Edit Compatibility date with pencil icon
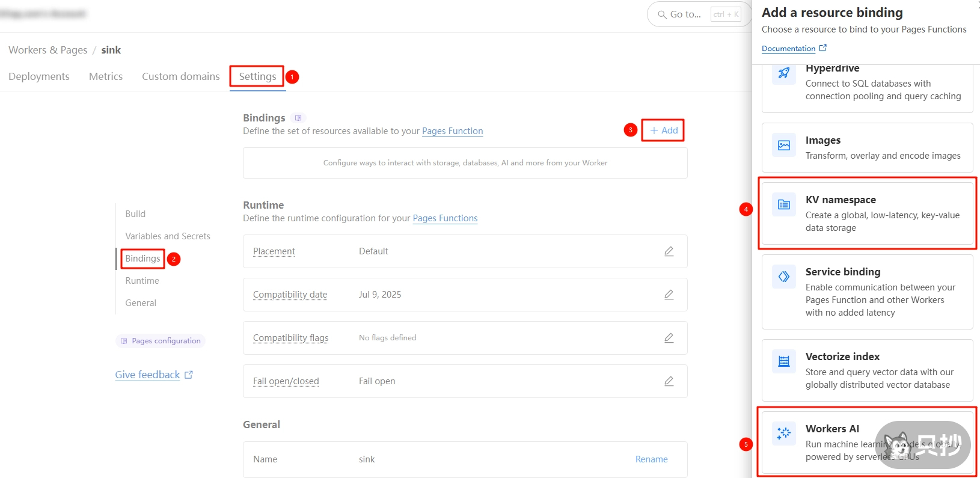Viewport: 980px width, 478px height. [x=669, y=295]
